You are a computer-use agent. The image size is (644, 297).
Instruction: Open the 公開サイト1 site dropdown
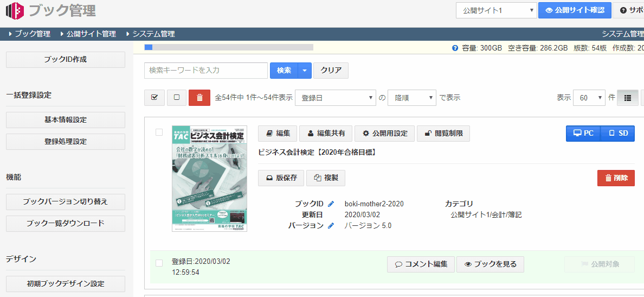click(496, 10)
